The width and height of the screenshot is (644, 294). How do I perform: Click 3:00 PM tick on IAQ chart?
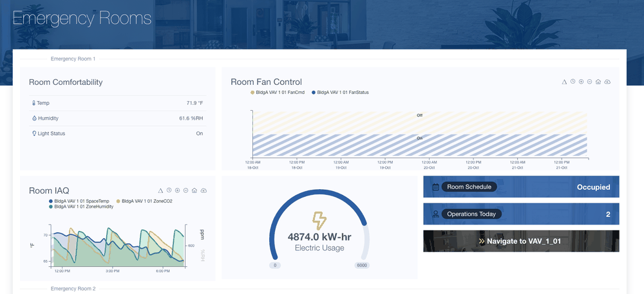point(113,271)
